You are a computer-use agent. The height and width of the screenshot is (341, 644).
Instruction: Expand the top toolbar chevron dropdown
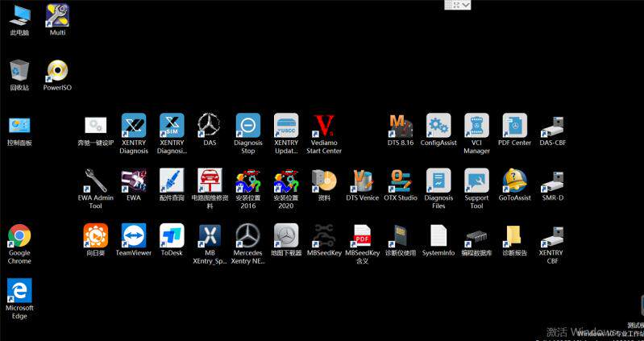pyautogui.click(x=466, y=4)
